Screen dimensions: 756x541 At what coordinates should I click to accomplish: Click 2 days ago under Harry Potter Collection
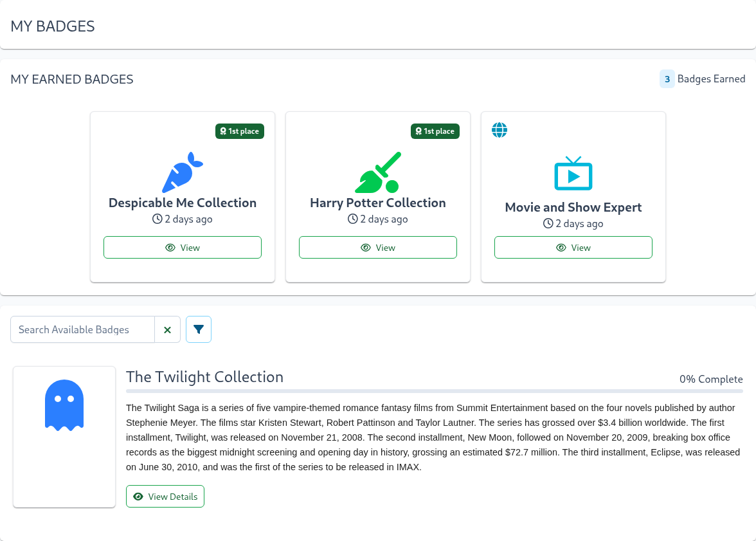[378, 219]
